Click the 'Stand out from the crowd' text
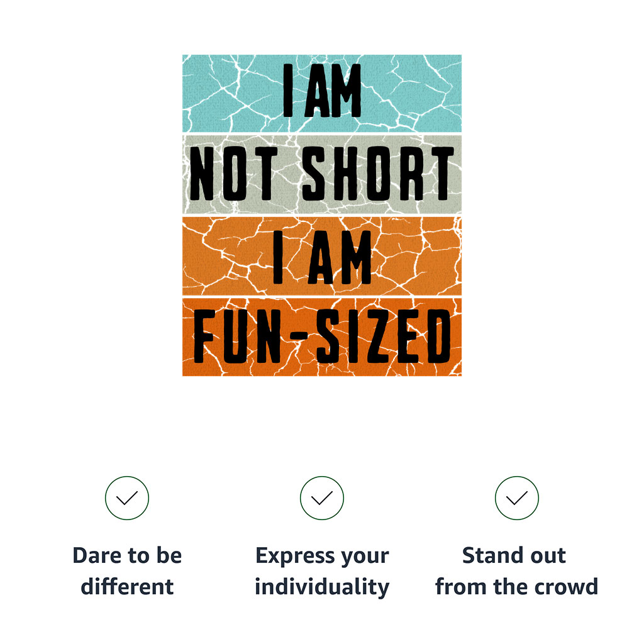This screenshot has width=644, height=644. point(517,571)
